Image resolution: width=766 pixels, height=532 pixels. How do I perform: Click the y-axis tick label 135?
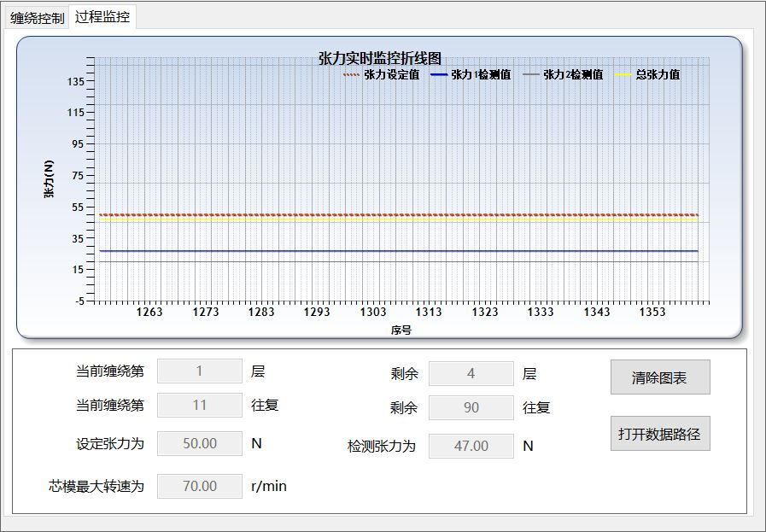76,82
